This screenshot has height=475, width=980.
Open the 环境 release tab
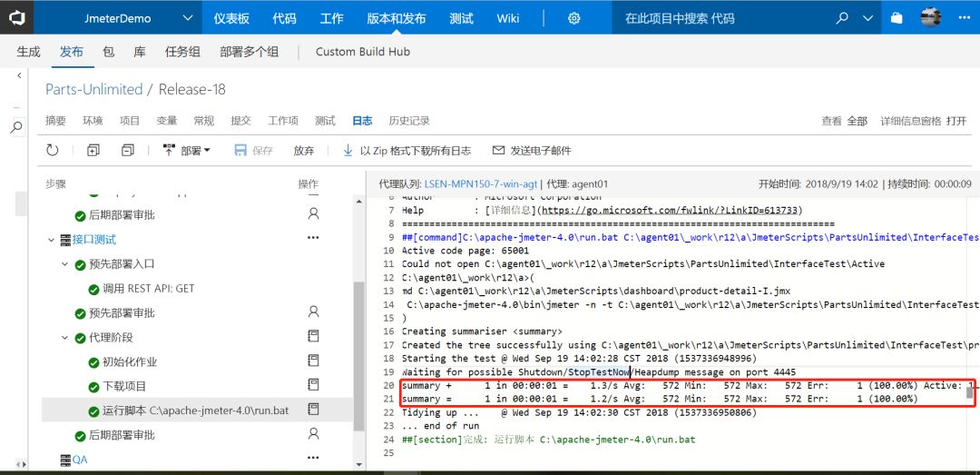93,121
